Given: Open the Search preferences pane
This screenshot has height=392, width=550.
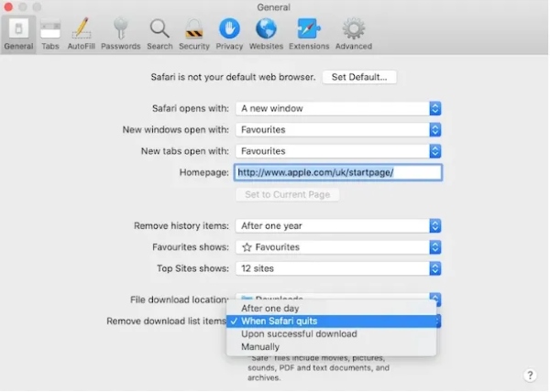Looking at the screenshot, I should pyautogui.click(x=159, y=34).
